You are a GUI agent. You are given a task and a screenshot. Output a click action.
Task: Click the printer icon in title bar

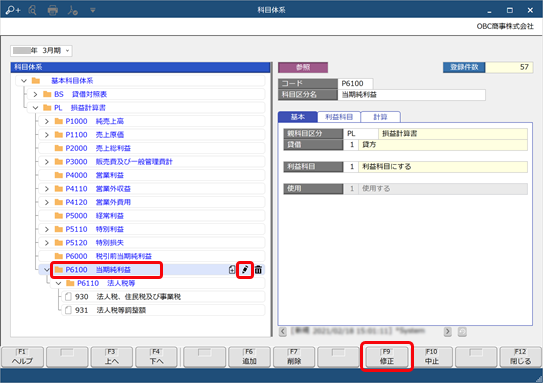coord(53,10)
